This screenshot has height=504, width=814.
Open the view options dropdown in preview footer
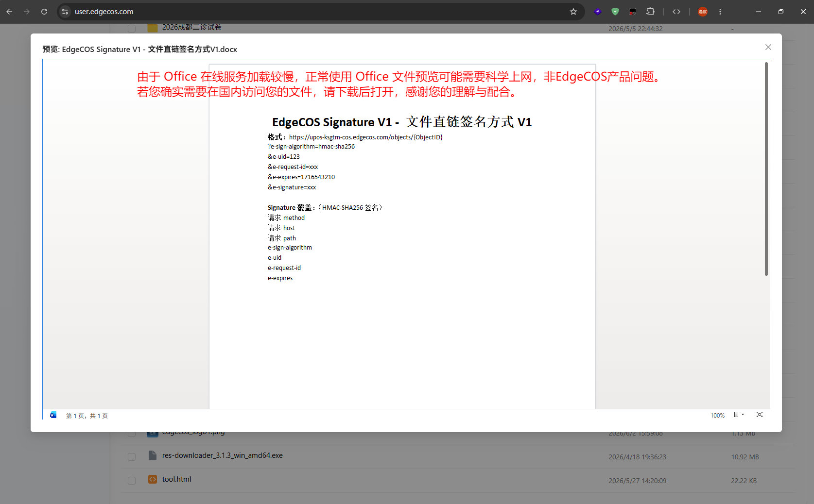click(x=739, y=415)
